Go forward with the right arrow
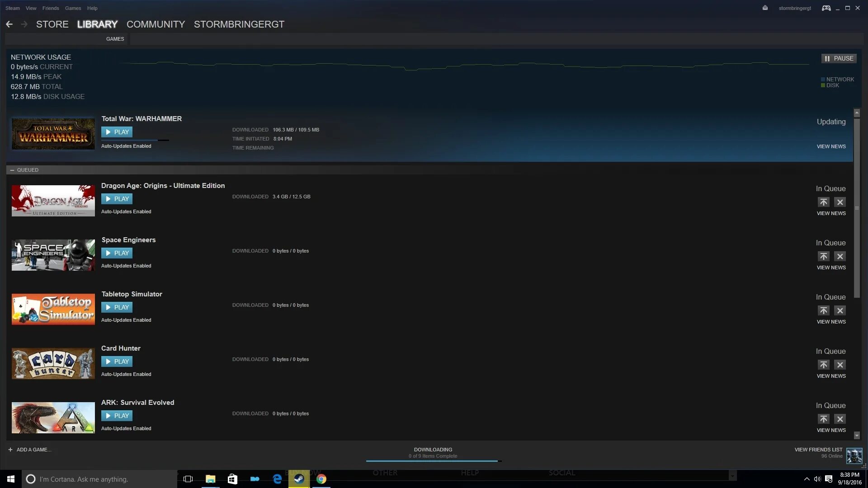 tap(24, 24)
